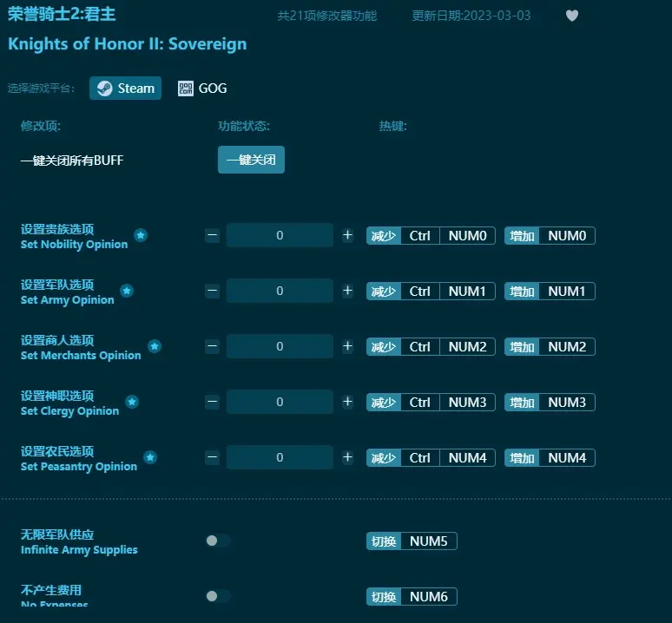Click 切换 NUM5 hotkey for Army Supplies
672x623 pixels.
click(412, 541)
